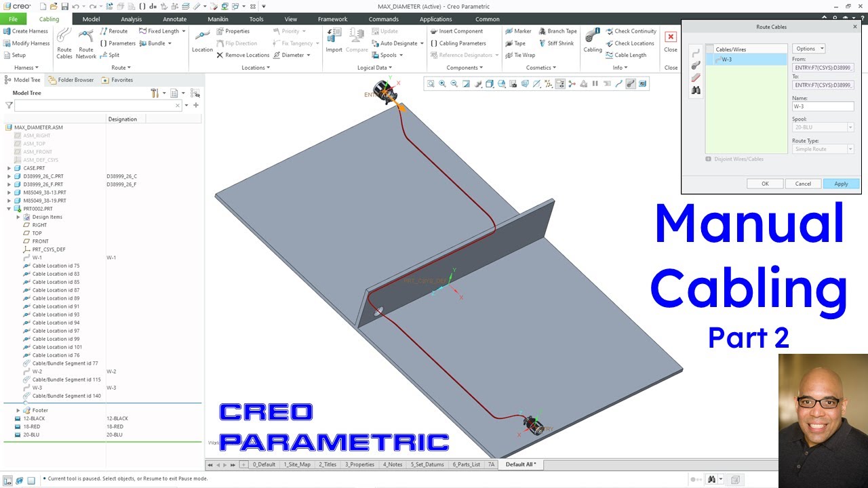Click Stiff Shrink tool

coord(556,43)
